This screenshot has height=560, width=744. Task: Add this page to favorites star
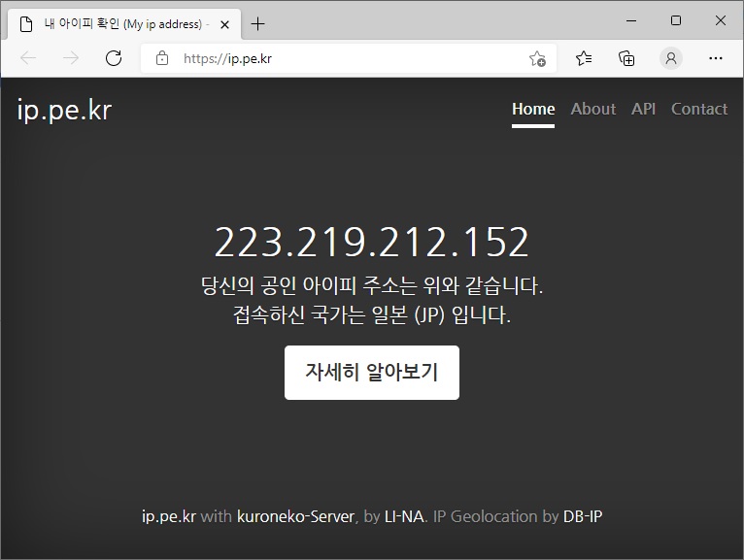coord(537,58)
